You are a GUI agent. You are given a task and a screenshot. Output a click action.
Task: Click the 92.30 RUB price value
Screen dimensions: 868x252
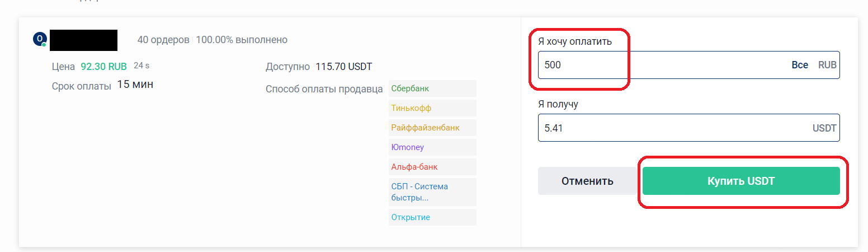pyautogui.click(x=103, y=67)
